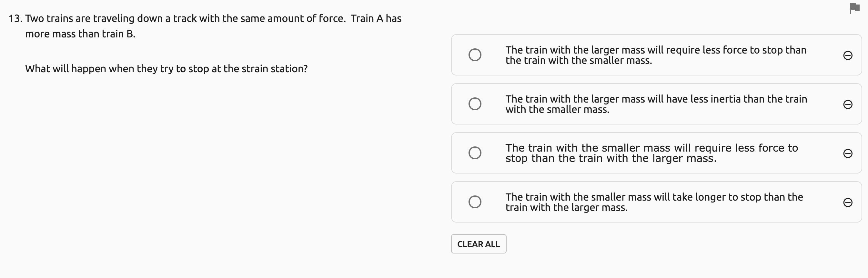This screenshot has width=868, height=278.
Task: Select radio for 'larger mass will require less force'
Action: click(475, 55)
